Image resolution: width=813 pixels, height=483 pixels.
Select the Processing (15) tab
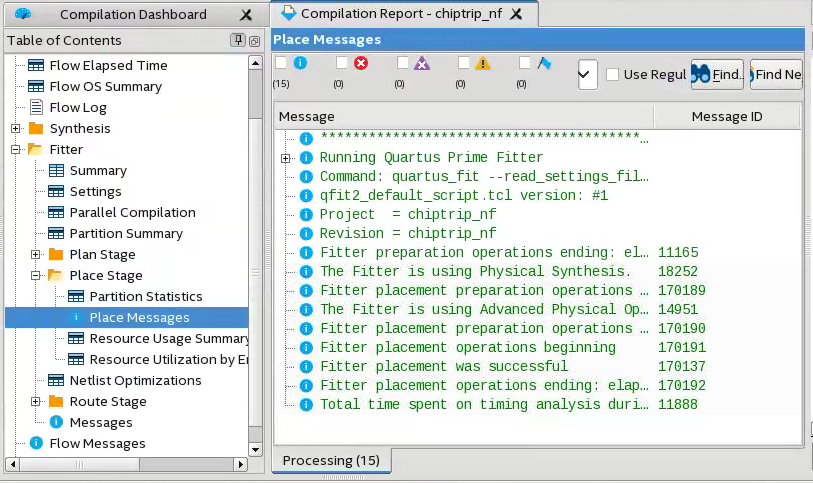(331, 460)
